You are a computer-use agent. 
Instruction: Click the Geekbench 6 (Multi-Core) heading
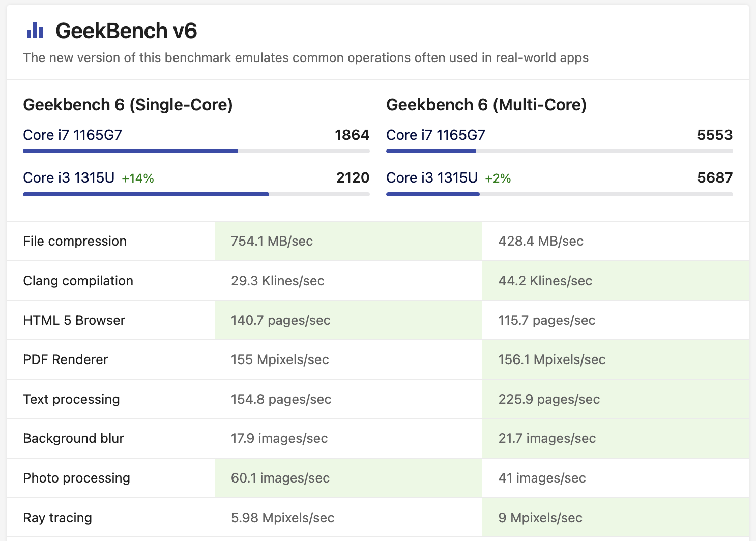click(x=486, y=105)
